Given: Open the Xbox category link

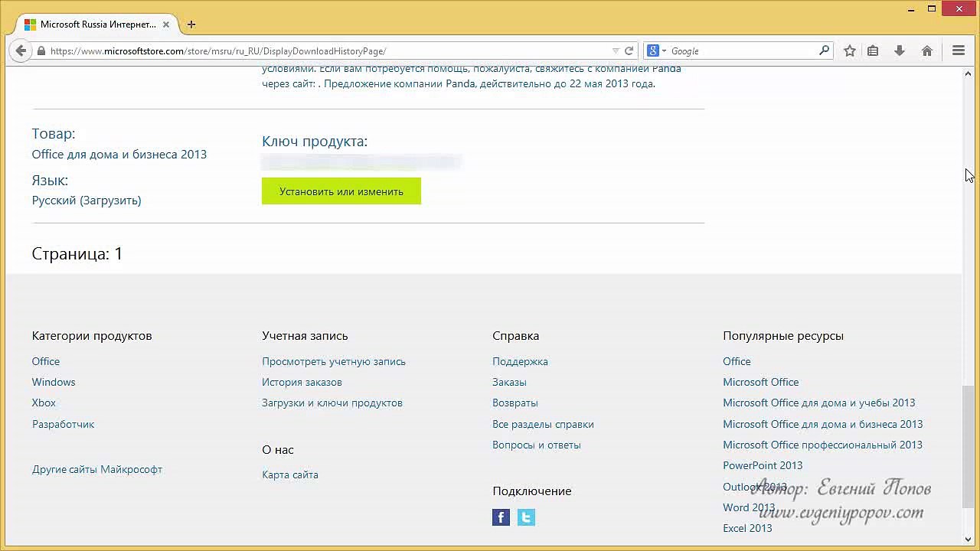Looking at the screenshot, I should (x=44, y=403).
